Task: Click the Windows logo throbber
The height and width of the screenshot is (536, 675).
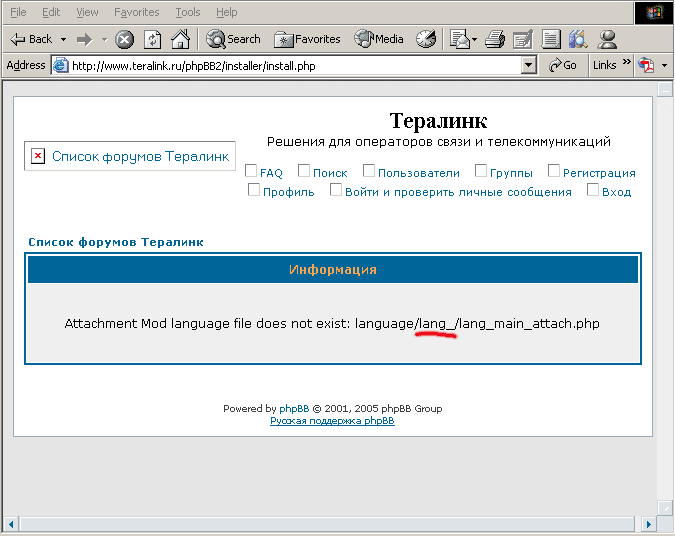Action: (654, 12)
